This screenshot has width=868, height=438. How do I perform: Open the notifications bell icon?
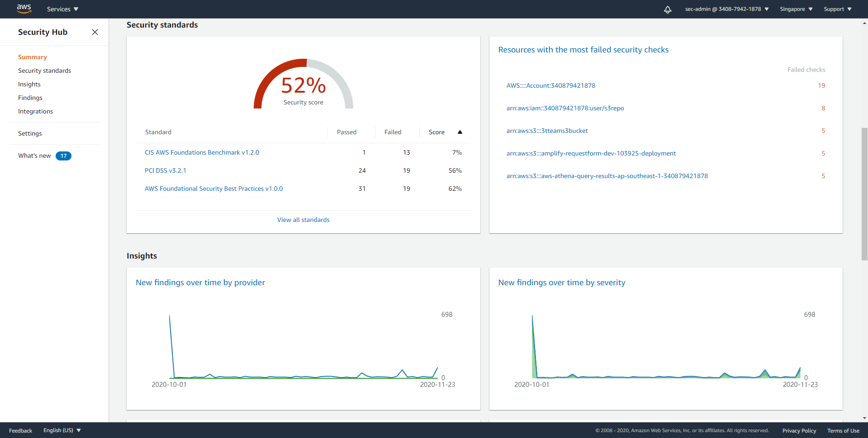click(668, 9)
